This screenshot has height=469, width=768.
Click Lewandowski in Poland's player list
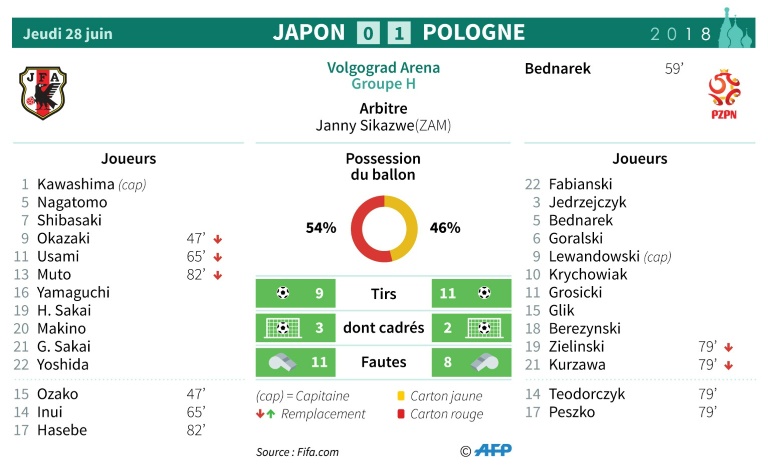pos(593,256)
